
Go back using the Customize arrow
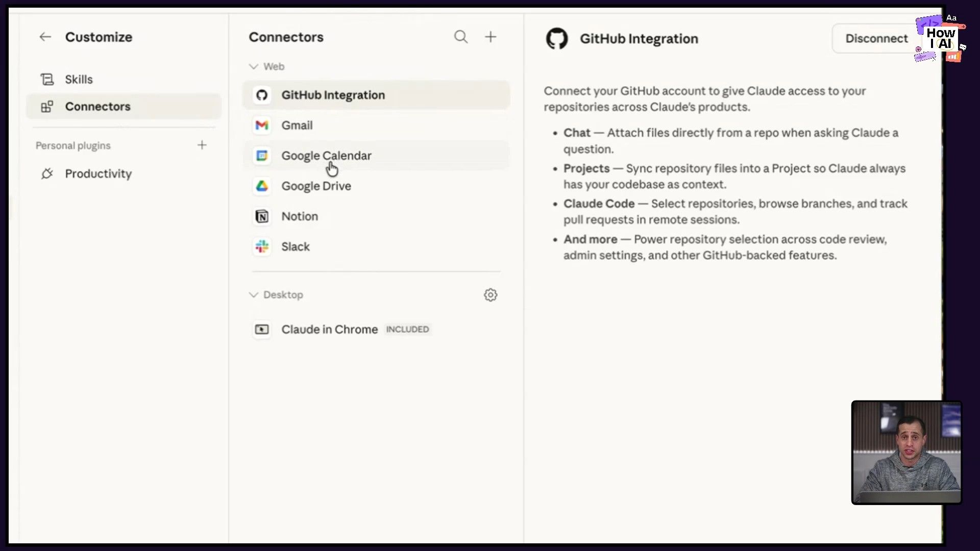click(x=45, y=37)
